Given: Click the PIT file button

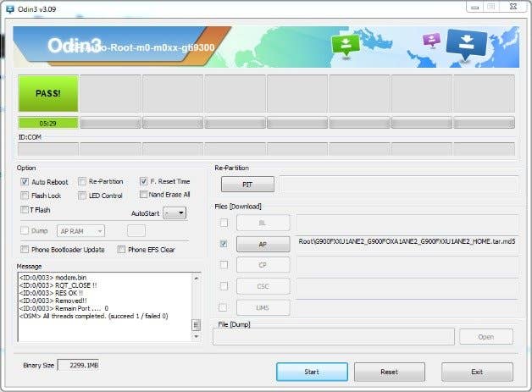Looking at the screenshot, I should pos(247,185).
